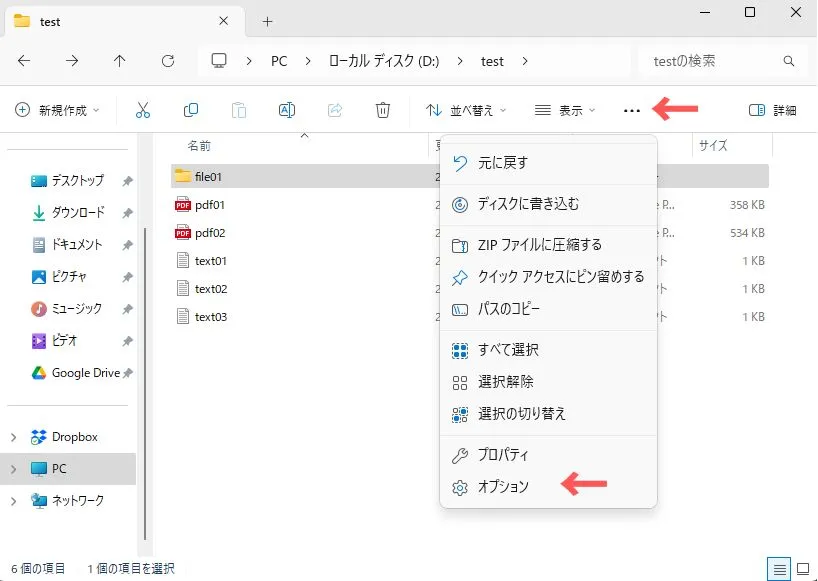Toggle the 詳細 details pane
This screenshot has height=581, width=818.
(x=772, y=110)
